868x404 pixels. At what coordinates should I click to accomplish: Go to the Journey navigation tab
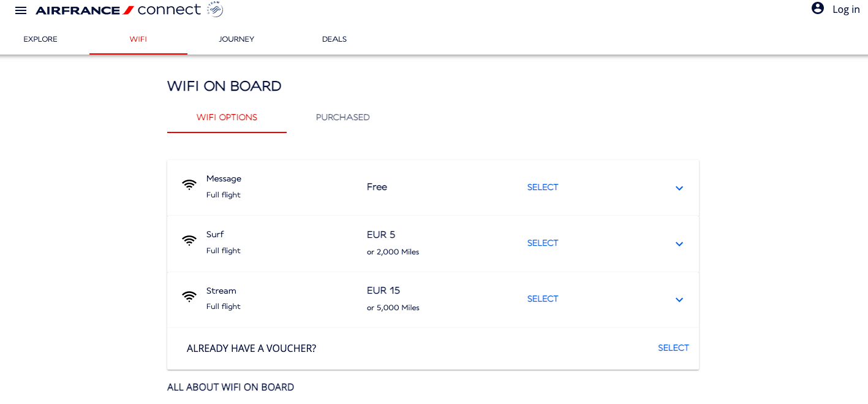tap(236, 39)
